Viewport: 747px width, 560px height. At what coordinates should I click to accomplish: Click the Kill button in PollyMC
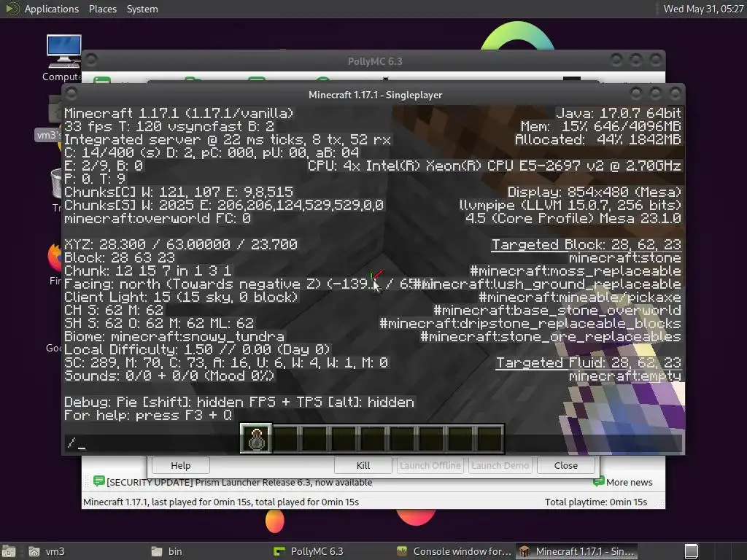coord(363,465)
